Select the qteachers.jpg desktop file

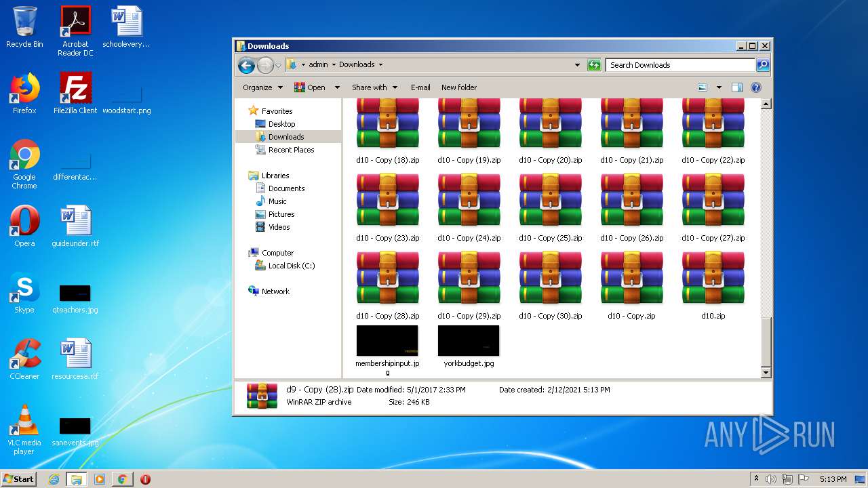coord(75,298)
